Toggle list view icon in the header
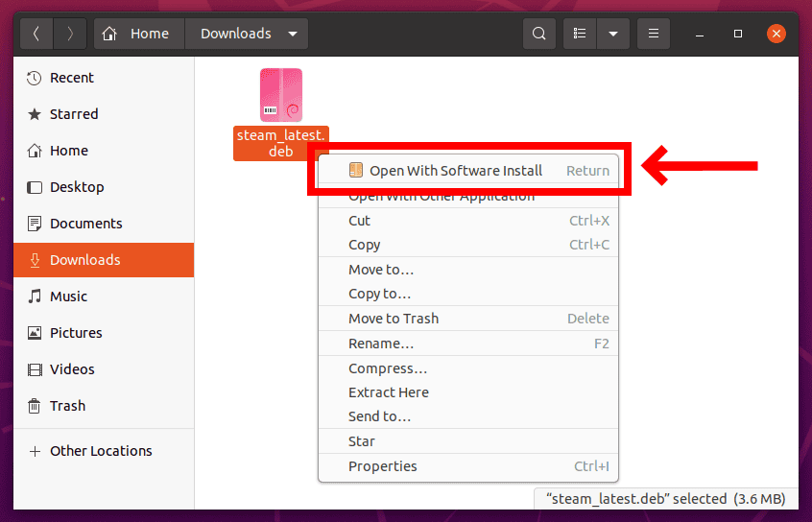 click(x=580, y=34)
